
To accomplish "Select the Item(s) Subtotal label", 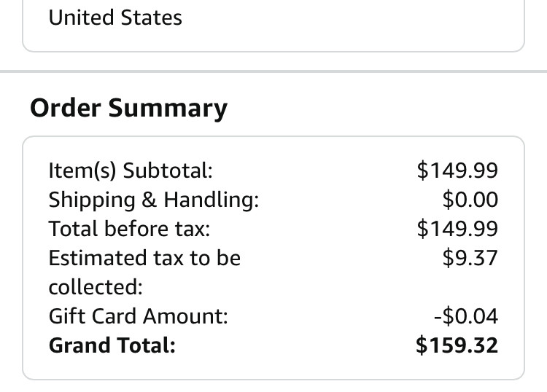I will 131,170.
